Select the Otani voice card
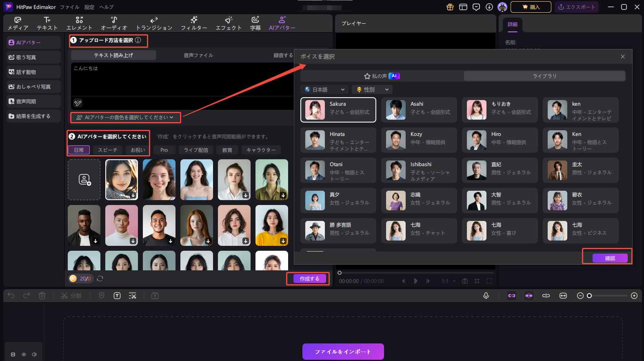This screenshot has width=644, height=361. pos(338,170)
